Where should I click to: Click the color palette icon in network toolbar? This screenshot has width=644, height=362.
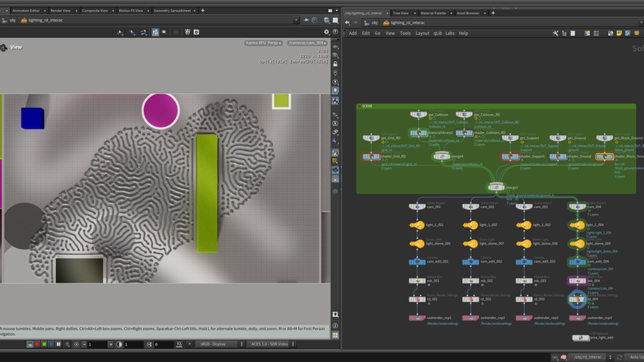pos(587,33)
